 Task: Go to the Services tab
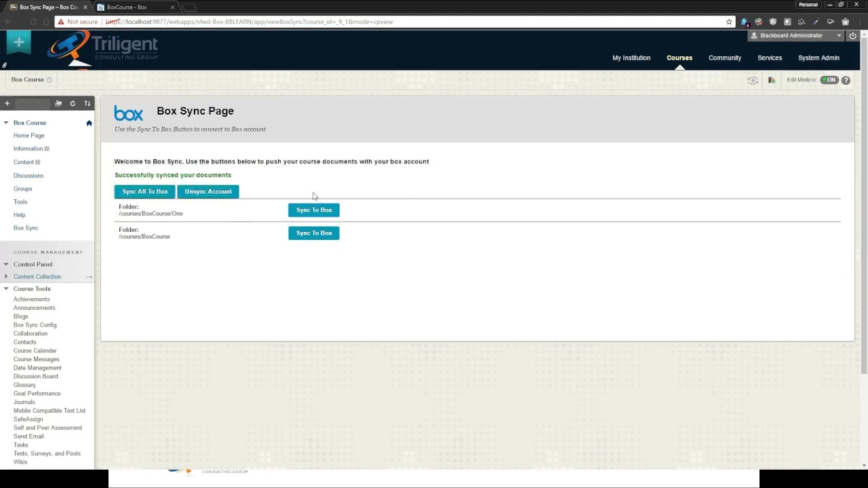(x=770, y=58)
